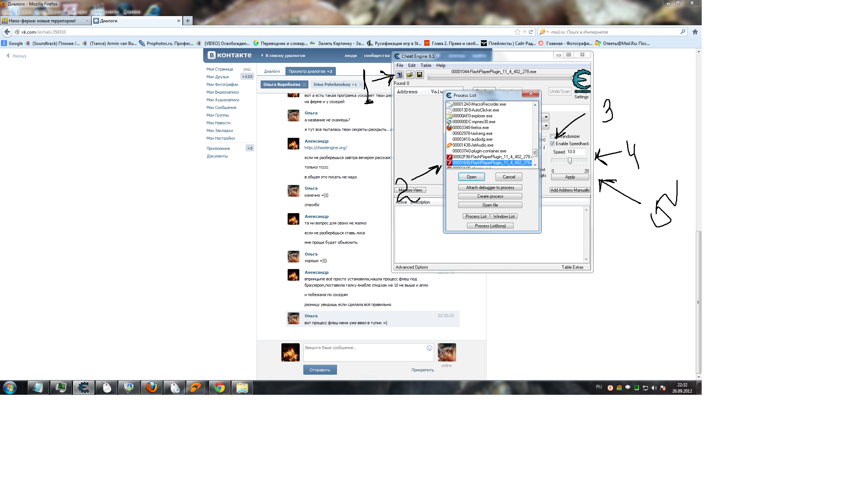The width and height of the screenshot is (868, 488).
Task: Click Прикрепить attach link
Action: point(422,370)
